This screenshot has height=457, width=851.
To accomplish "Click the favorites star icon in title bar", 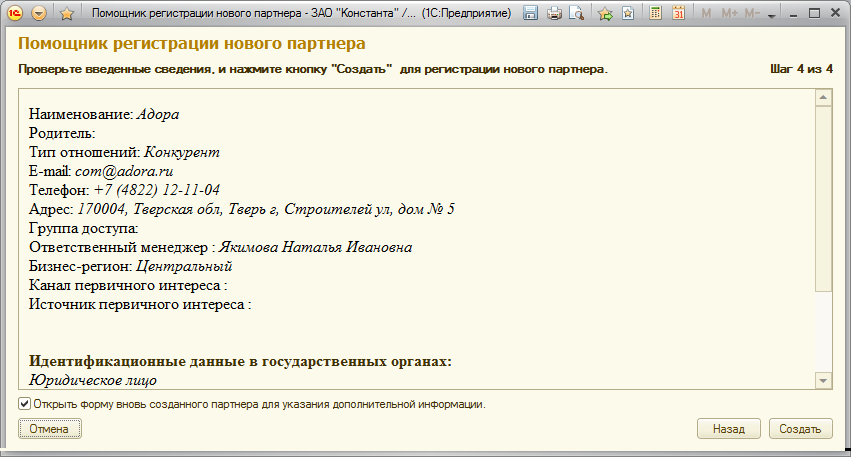I will pyautogui.click(x=67, y=13).
